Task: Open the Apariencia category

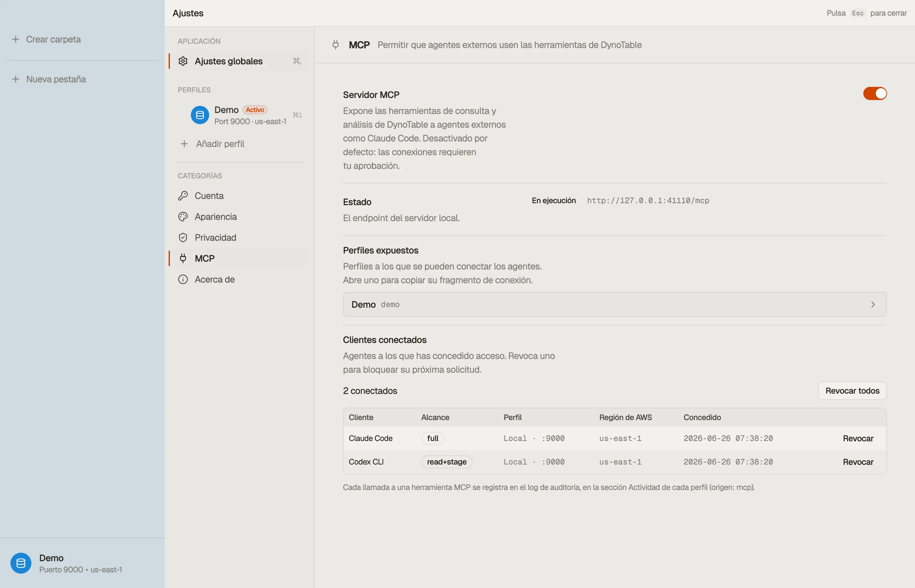Action: (237, 217)
